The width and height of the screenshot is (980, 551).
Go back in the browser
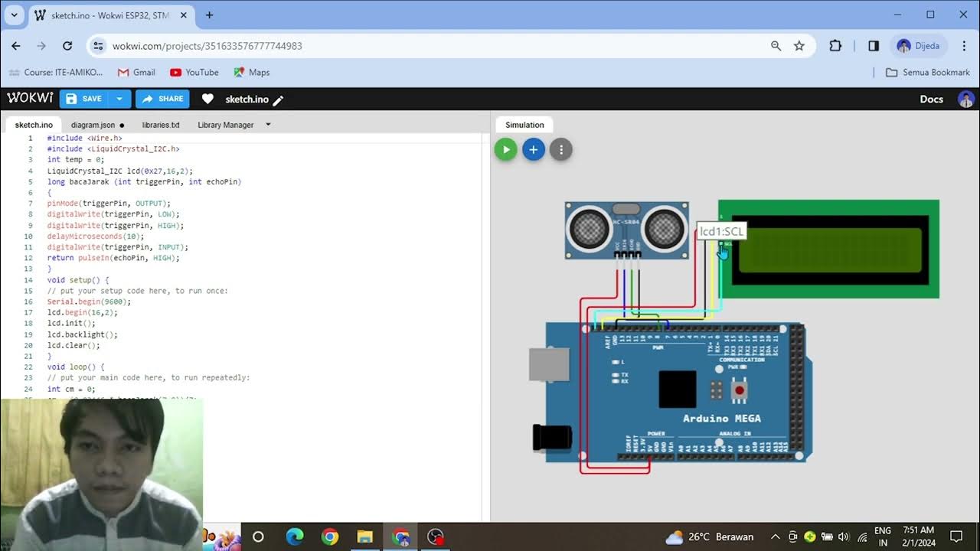point(16,46)
